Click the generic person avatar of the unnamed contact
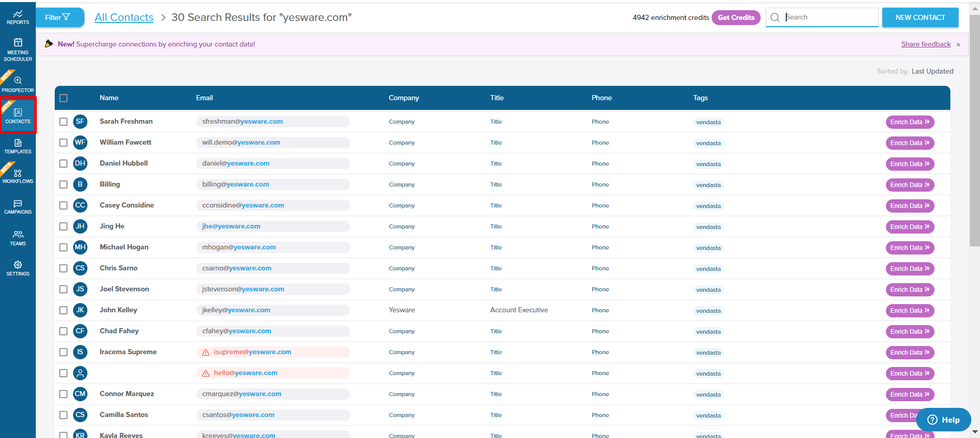This screenshot has height=438, width=980. [80, 373]
